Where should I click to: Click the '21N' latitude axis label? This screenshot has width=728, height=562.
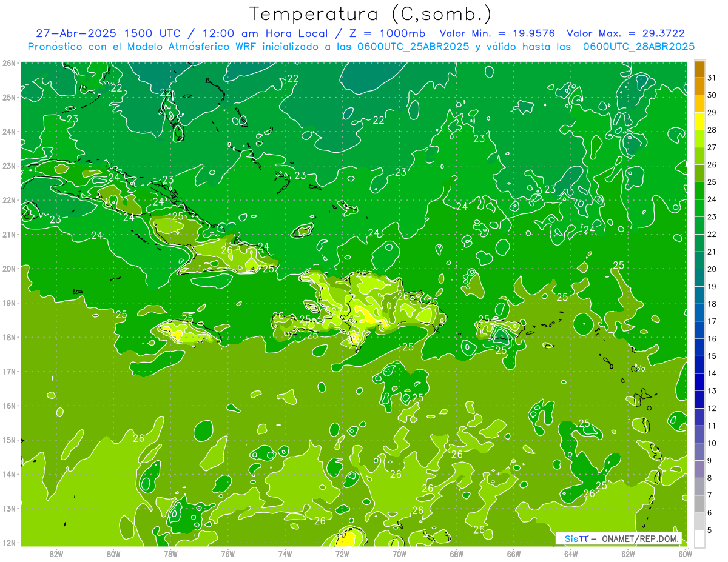pyautogui.click(x=9, y=235)
